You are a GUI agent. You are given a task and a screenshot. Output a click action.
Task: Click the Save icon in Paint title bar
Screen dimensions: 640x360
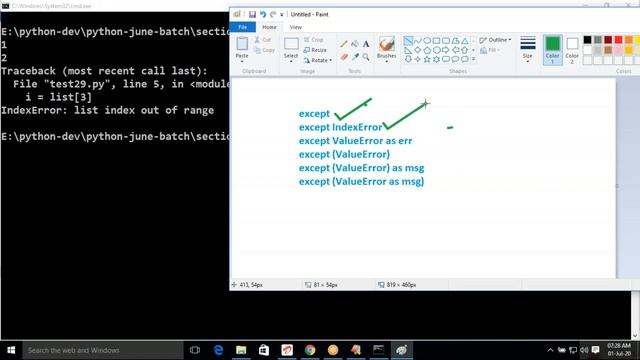(252, 14)
